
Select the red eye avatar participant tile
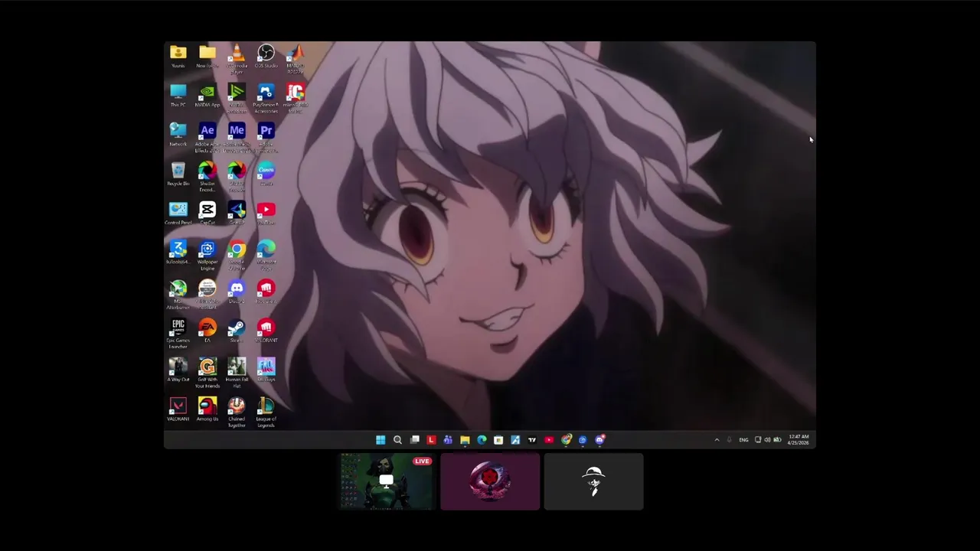[x=490, y=481]
